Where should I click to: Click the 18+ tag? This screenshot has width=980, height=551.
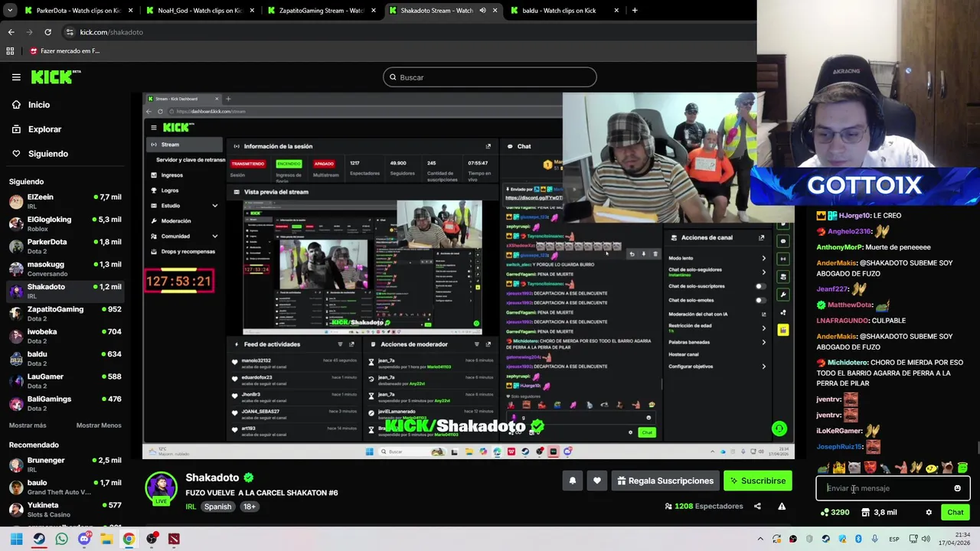pyautogui.click(x=250, y=507)
